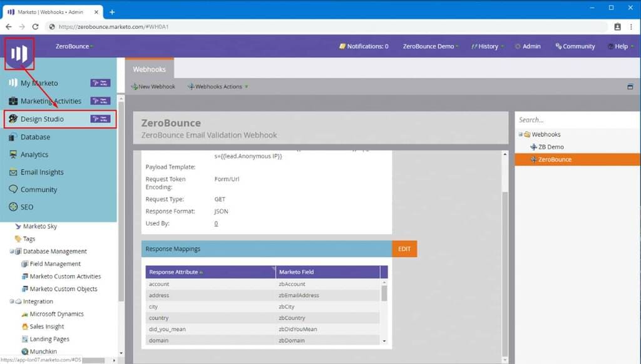Open Email Insights from the menu
Image resolution: width=641 pixels, height=364 pixels.
click(42, 172)
